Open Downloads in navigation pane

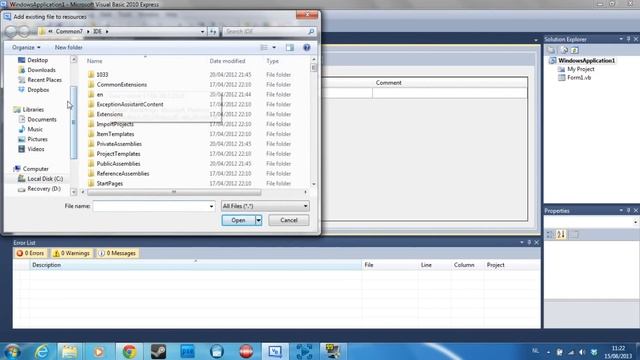pyautogui.click(x=41, y=70)
